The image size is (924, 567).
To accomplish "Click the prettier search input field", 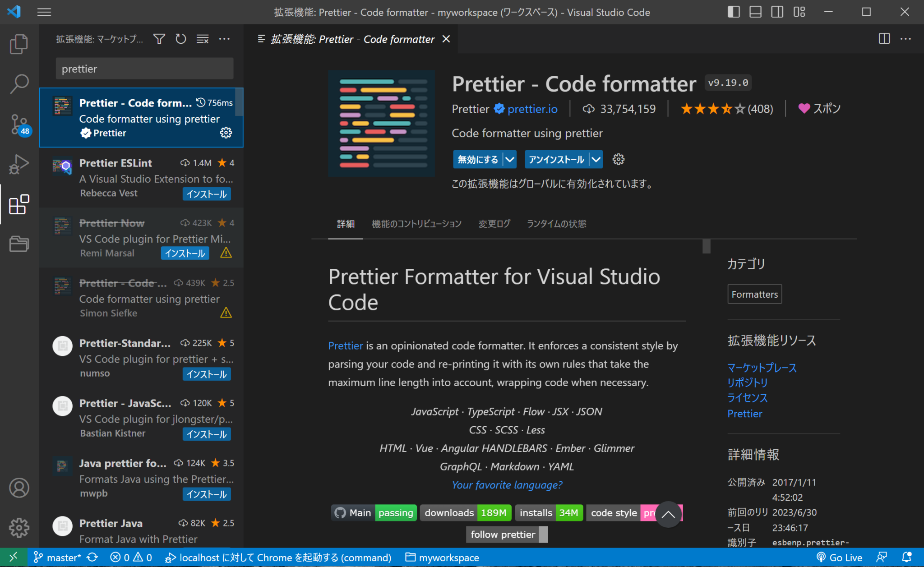I will (x=143, y=69).
